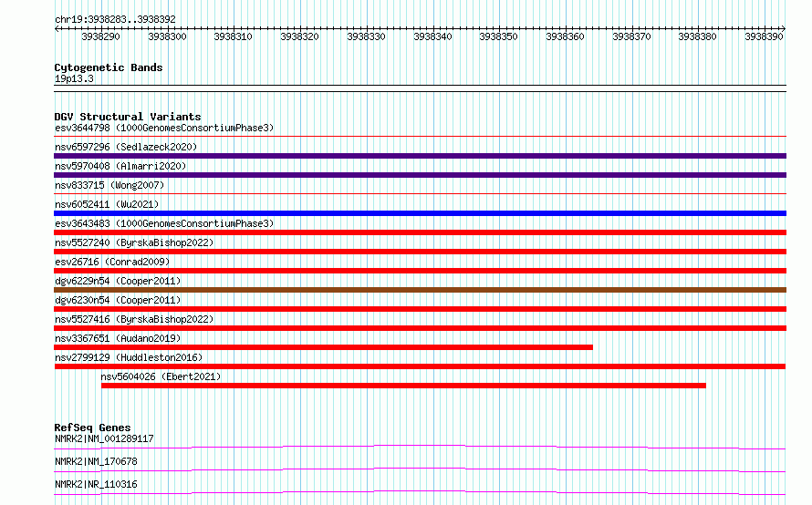Select the esv3643483 red variant bar

pos(420,232)
